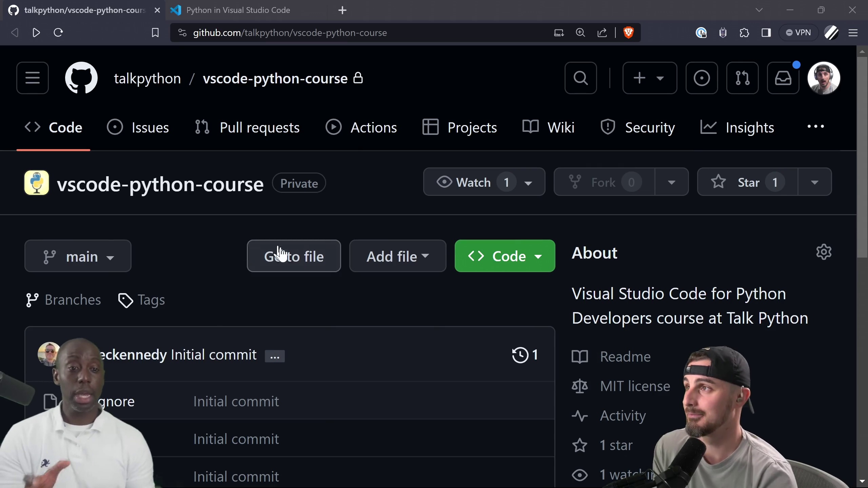
Task: Open the Issues circle icon in header
Action: (x=702, y=78)
